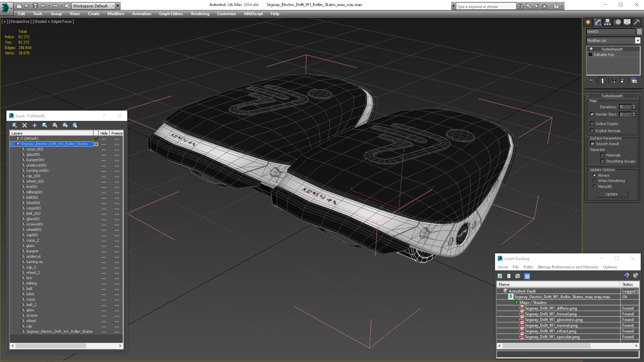Click the Shaded + Edged Faces viewport label
The height and width of the screenshot is (362, 644).
pyautogui.click(x=53, y=21)
